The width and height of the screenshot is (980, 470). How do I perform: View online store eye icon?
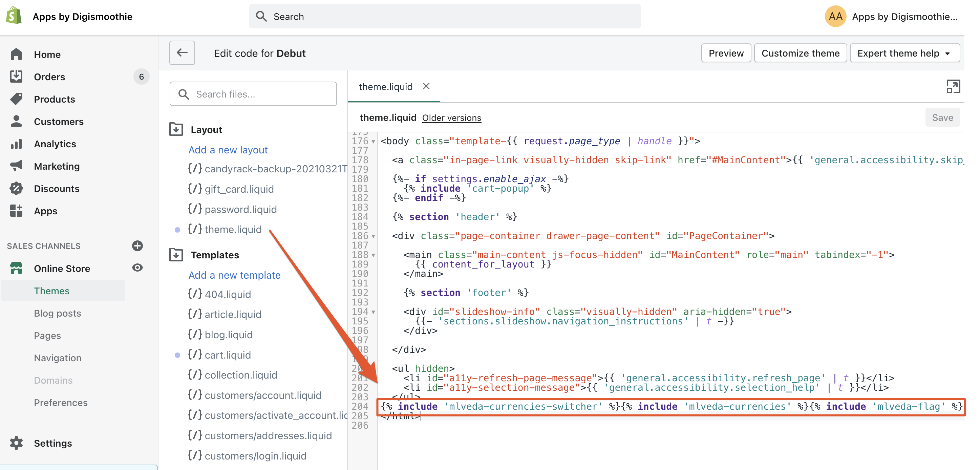[x=137, y=268]
